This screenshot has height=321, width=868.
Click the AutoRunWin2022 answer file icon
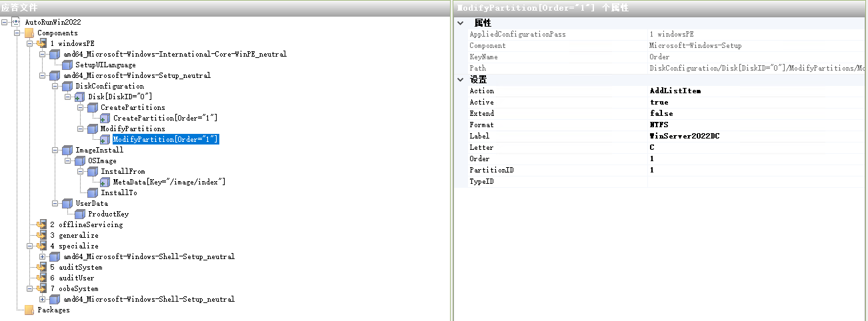pyautogui.click(x=16, y=22)
